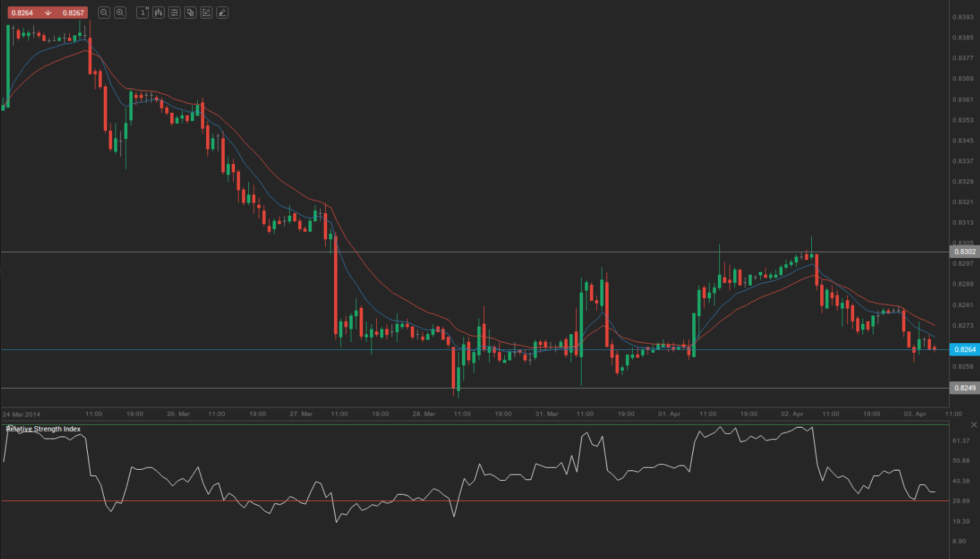Select the 0.8249 horizontal level price tag
This screenshot has width=980, height=559.
click(x=964, y=388)
